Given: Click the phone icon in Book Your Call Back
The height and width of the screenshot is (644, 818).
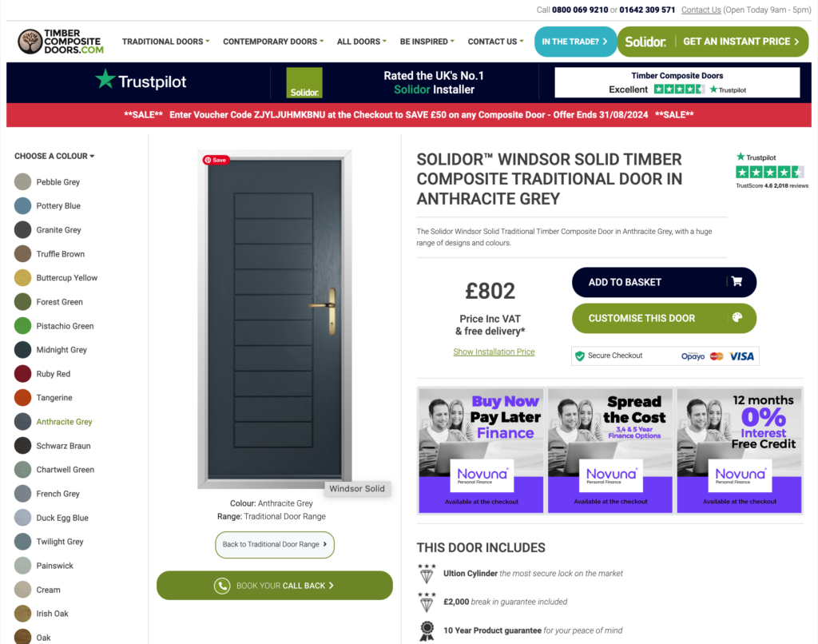Looking at the screenshot, I should coord(222,586).
